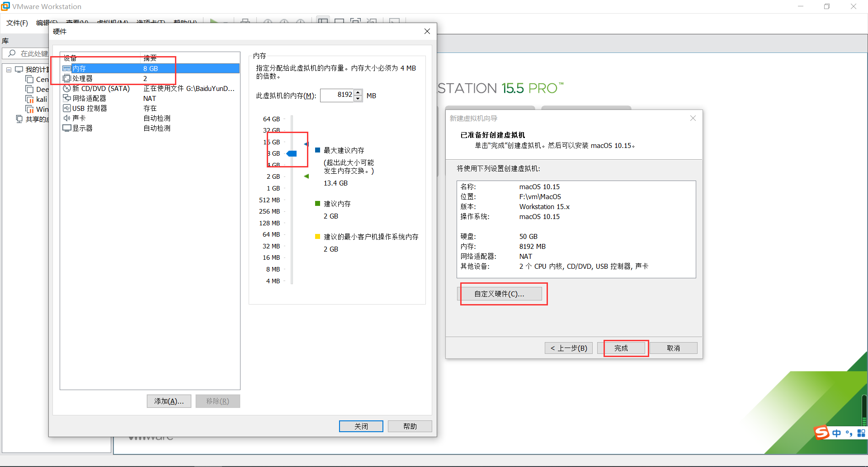The image size is (868, 467).
Task: Click Workstation 15.x version in wizard summary
Action: click(x=544, y=207)
